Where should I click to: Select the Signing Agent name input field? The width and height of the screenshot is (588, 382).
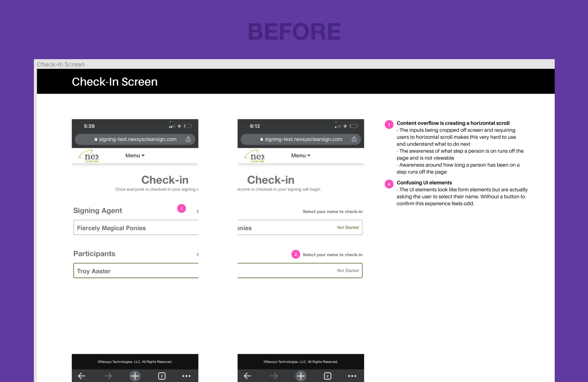[x=134, y=228]
